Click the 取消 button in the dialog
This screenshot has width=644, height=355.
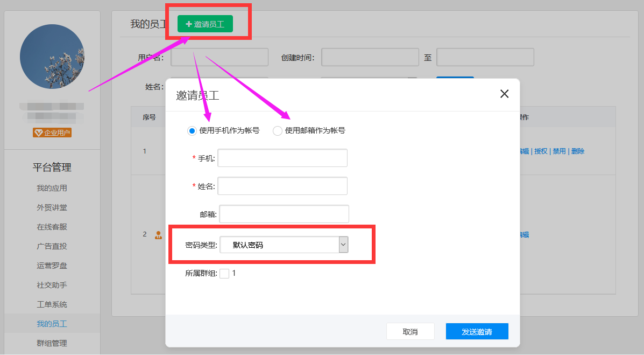[x=410, y=331]
